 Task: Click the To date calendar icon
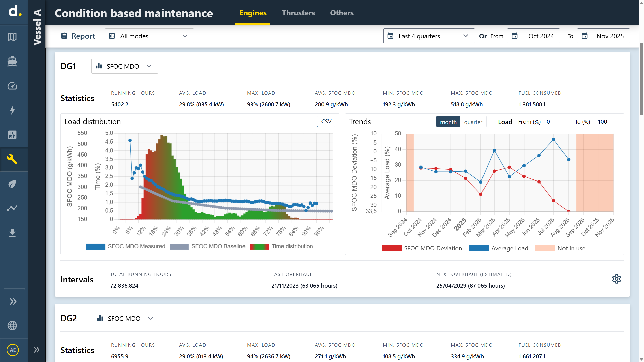point(585,36)
